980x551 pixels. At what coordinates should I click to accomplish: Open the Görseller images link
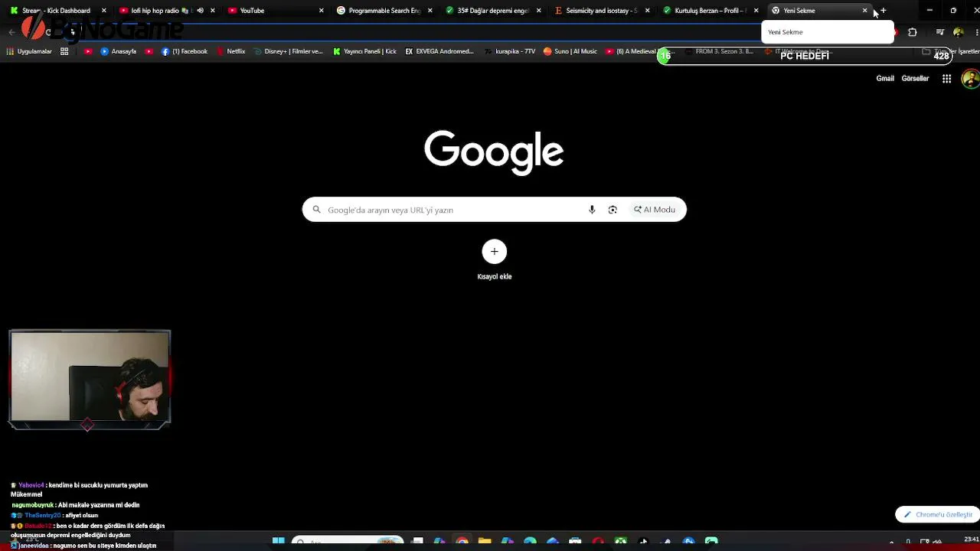tap(915, 78)
